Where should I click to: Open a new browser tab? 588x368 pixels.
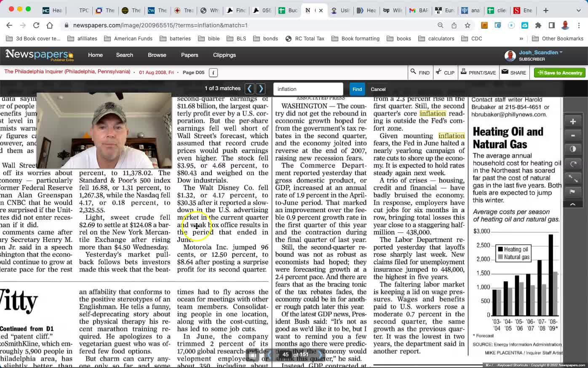pyautogui.click(x=546, y=10)
